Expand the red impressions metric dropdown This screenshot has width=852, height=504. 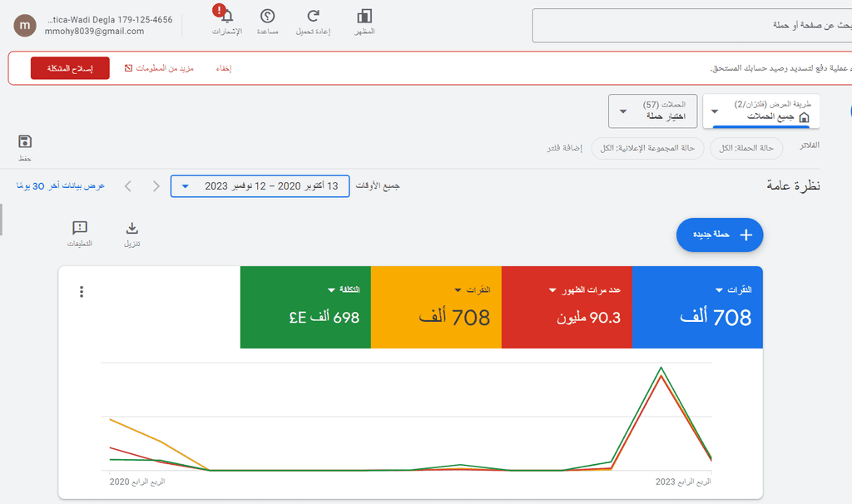click(552, 290)
